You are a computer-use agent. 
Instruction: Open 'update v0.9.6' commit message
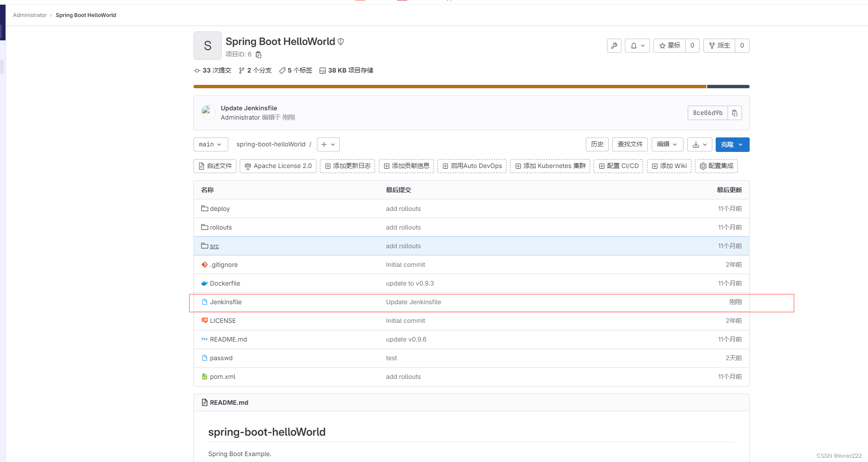point(406,339)
